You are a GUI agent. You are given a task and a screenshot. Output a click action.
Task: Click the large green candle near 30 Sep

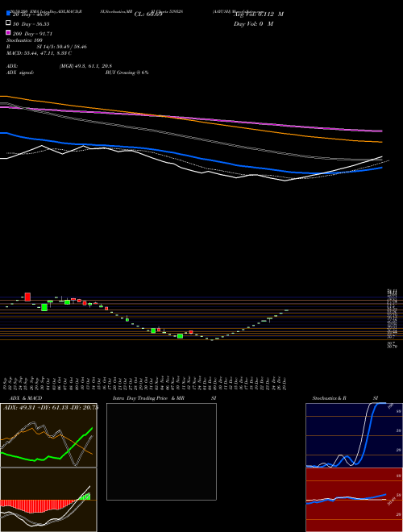click(44, 307)
